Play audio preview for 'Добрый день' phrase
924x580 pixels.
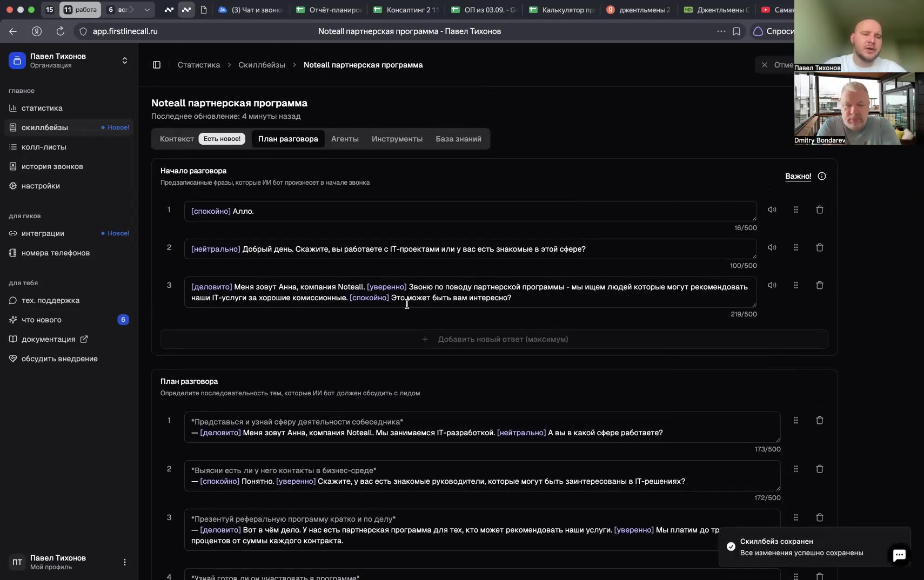(772, 247)
